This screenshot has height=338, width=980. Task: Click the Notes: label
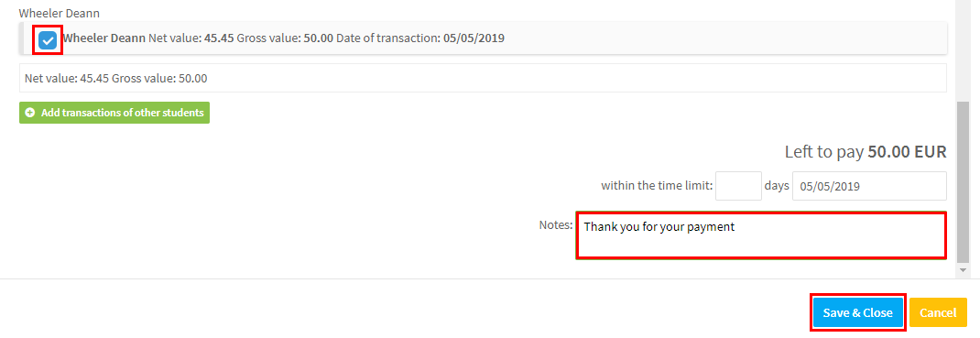point(556,224)
